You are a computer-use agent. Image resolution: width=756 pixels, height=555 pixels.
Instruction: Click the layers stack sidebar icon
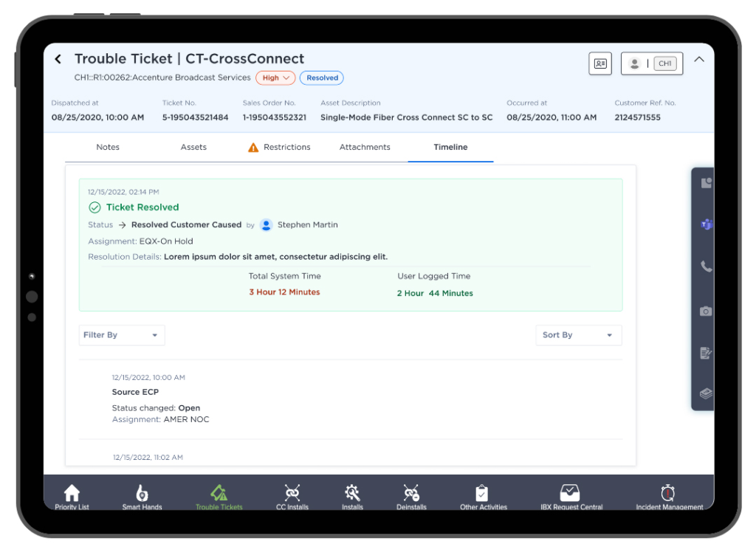coord(706,393)
